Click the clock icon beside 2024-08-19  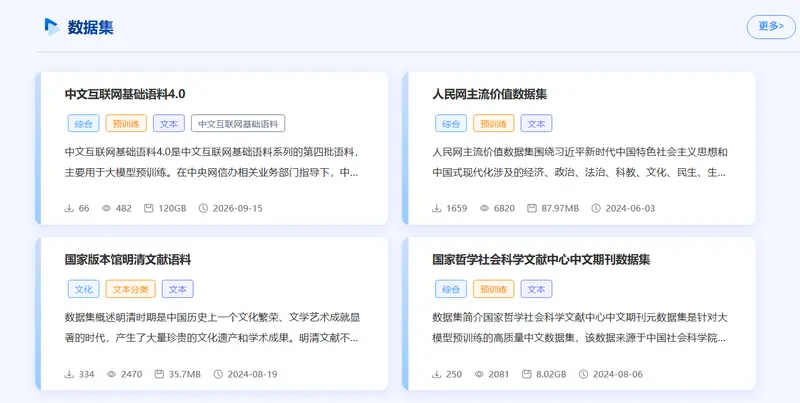(218, 374)
